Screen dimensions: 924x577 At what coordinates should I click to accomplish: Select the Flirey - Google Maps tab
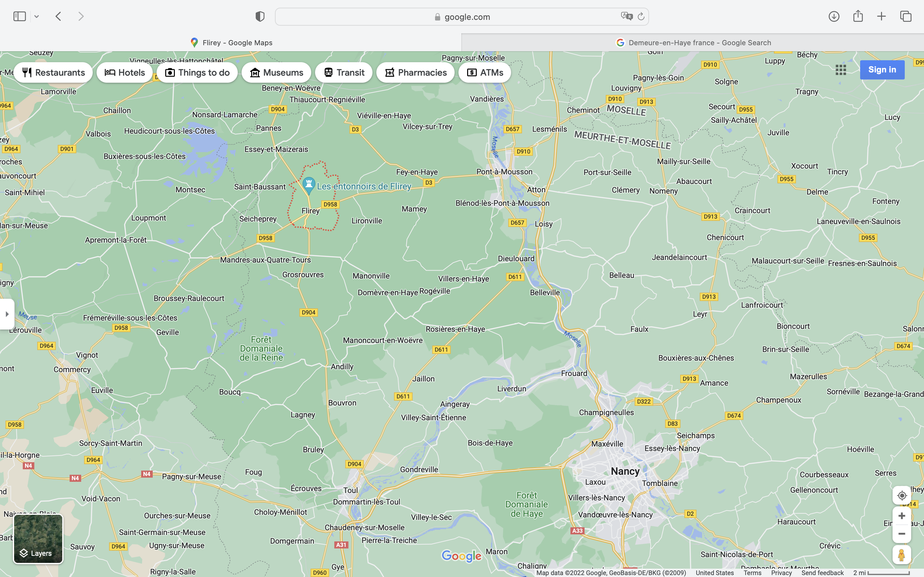click(x=231, y=43)
